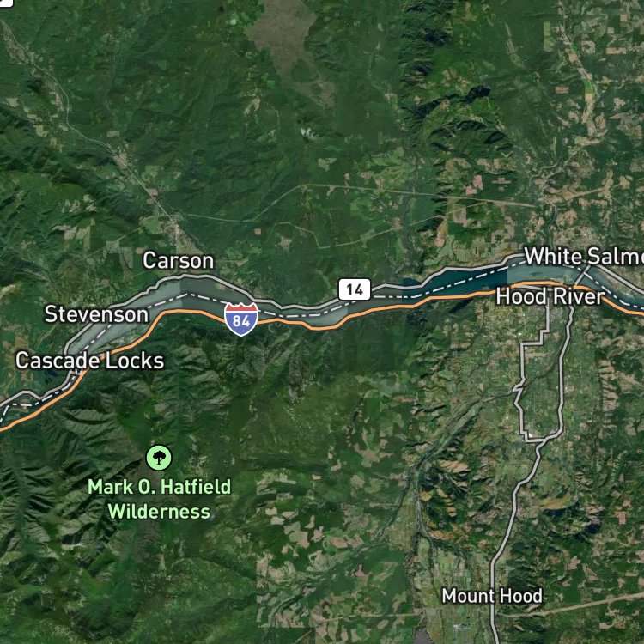Screen dimensions: 644x644
Task: Open Mark O. Hatfield Wilderness label
Action: click(x=160, y=500)
